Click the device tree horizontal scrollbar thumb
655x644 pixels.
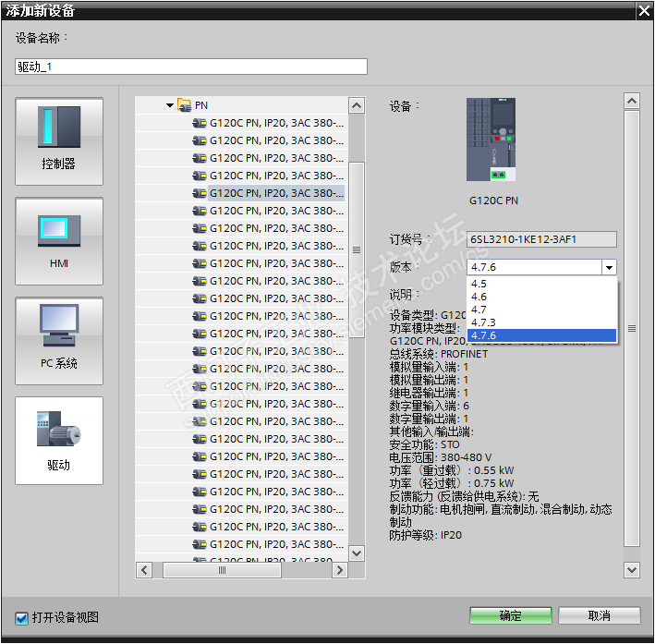222,570
